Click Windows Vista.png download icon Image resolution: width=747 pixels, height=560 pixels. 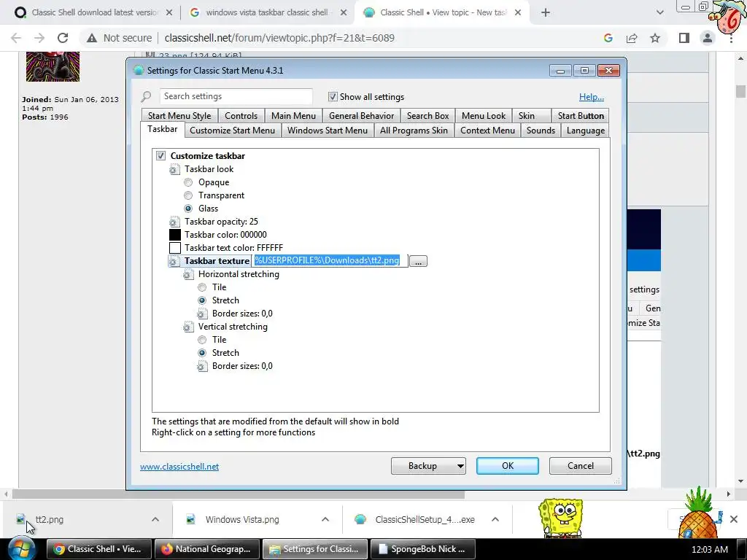coord(190,519)
